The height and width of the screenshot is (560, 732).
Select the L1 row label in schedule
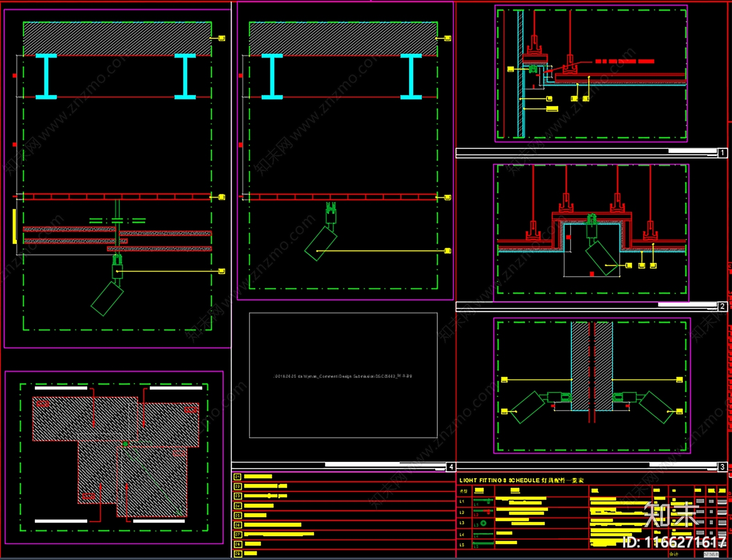point(462,501)
